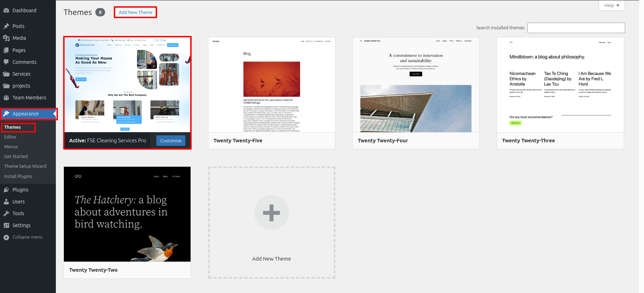Click Customize on active theme
Viewport: 644px width, 293px height.
171,141
